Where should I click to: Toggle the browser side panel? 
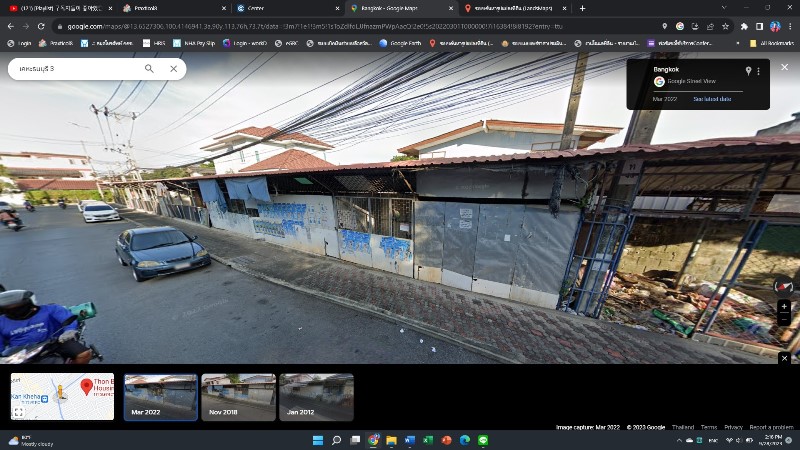click(759, 26)
